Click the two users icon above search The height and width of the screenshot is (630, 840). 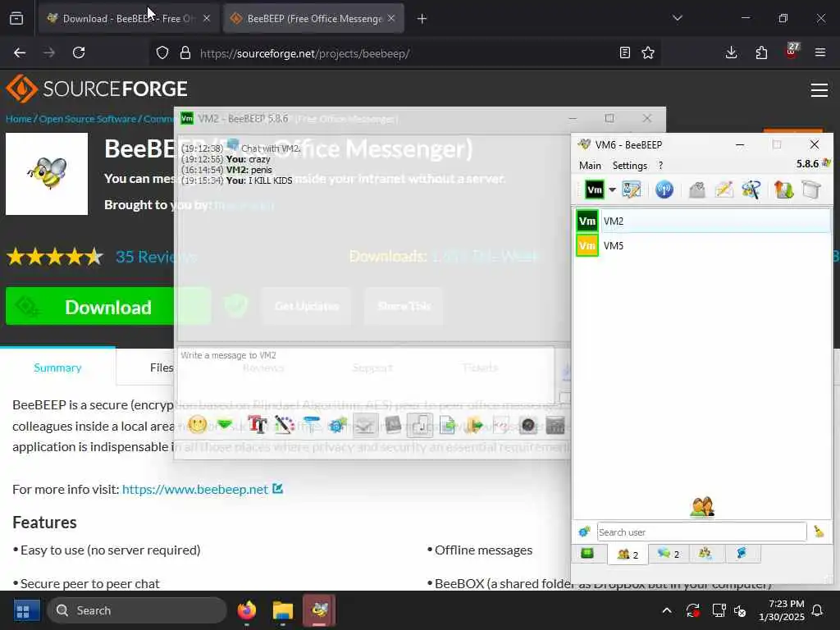(702, 506)
